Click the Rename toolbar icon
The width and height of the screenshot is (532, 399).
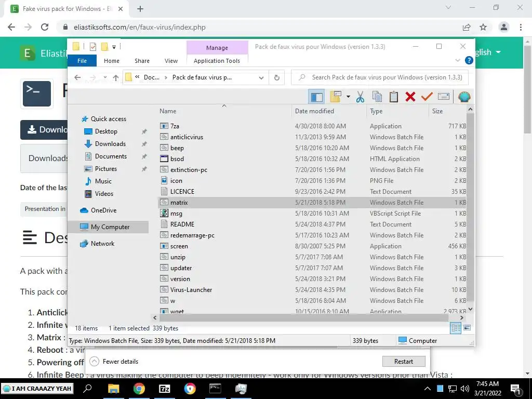tap(444, 97)
